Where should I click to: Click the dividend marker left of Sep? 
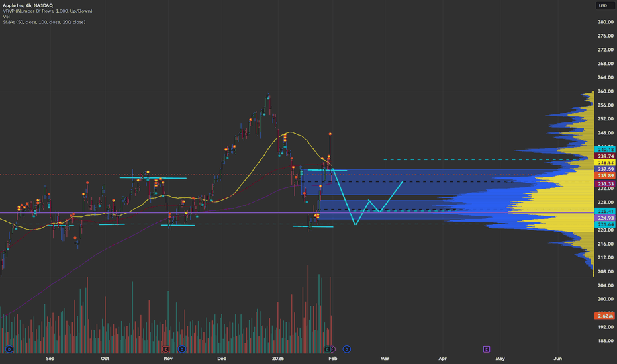coord(9,349)
